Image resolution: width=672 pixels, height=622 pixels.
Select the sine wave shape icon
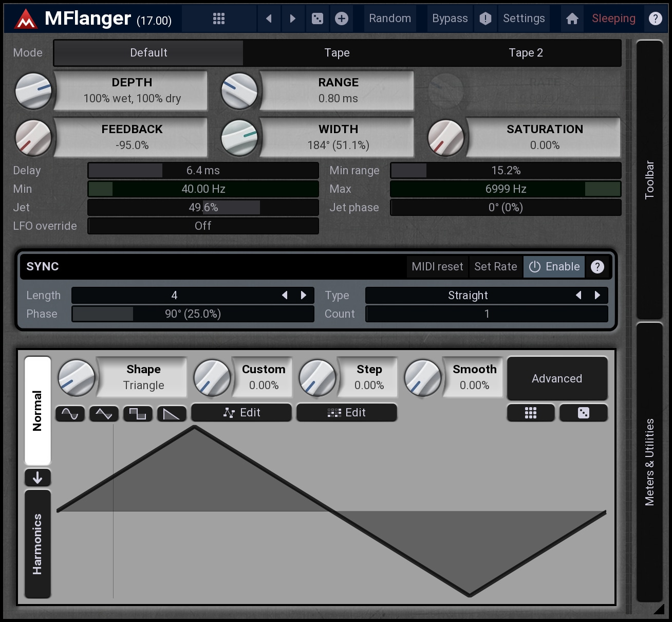pyautogui.click(x=70, y=413)
